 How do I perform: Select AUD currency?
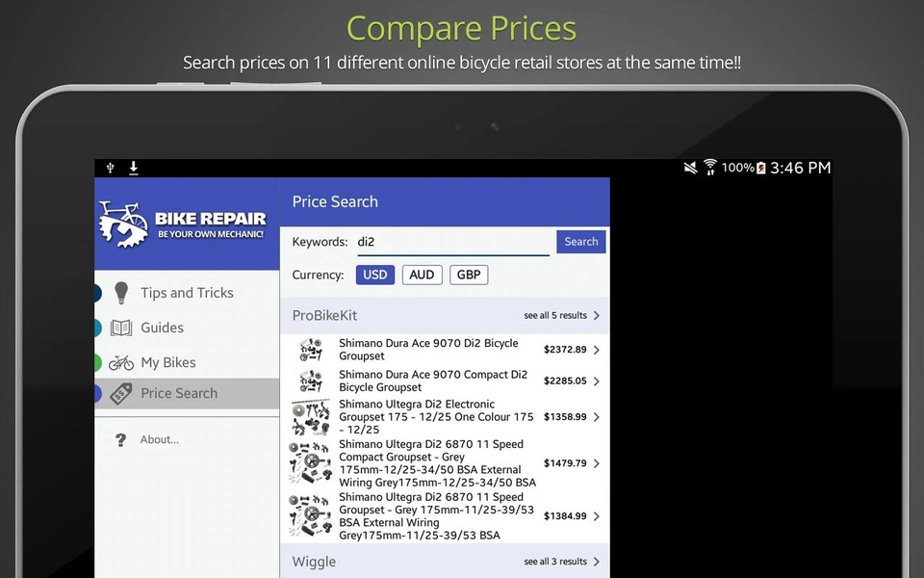pos(422,275)
